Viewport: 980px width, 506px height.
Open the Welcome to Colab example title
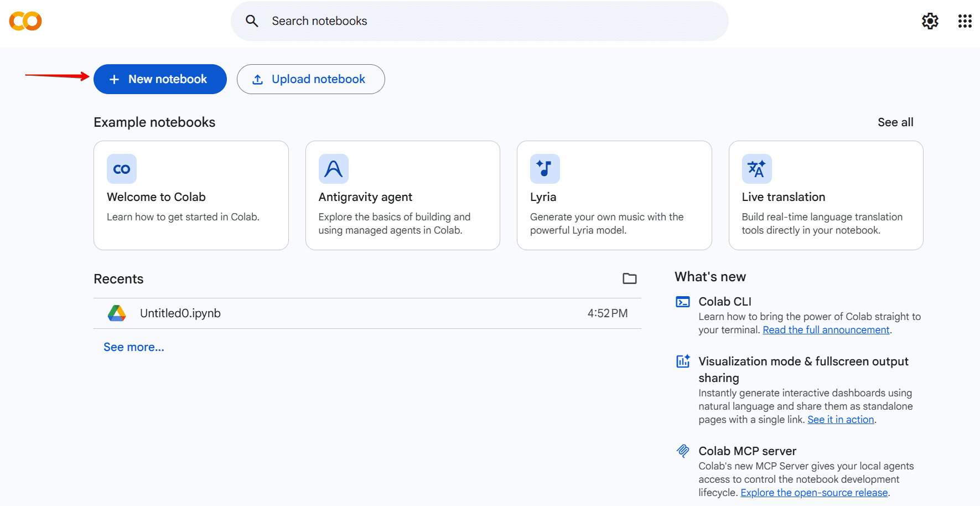156,197
